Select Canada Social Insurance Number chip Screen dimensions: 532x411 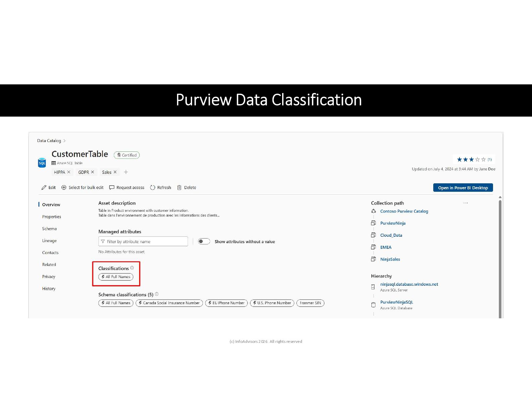pyautogui.click(x=169, y=303)
